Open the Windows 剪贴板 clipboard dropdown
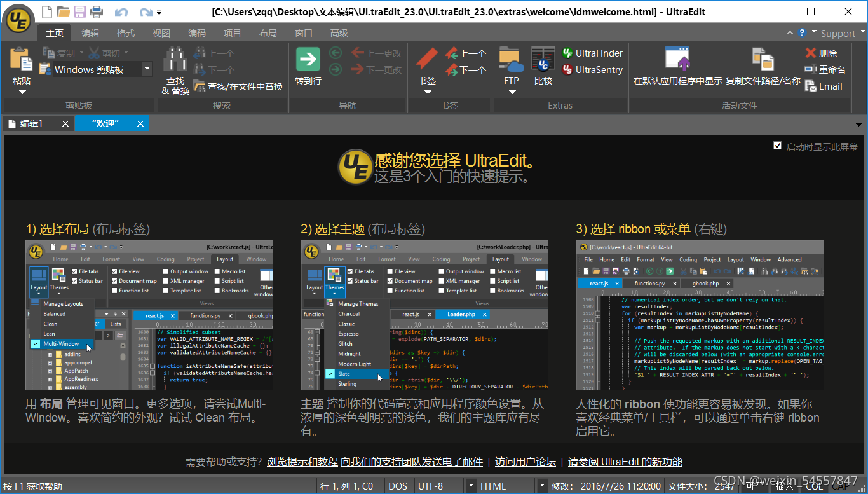This screenshot has height=494, width=868. [x=147, y=69]
